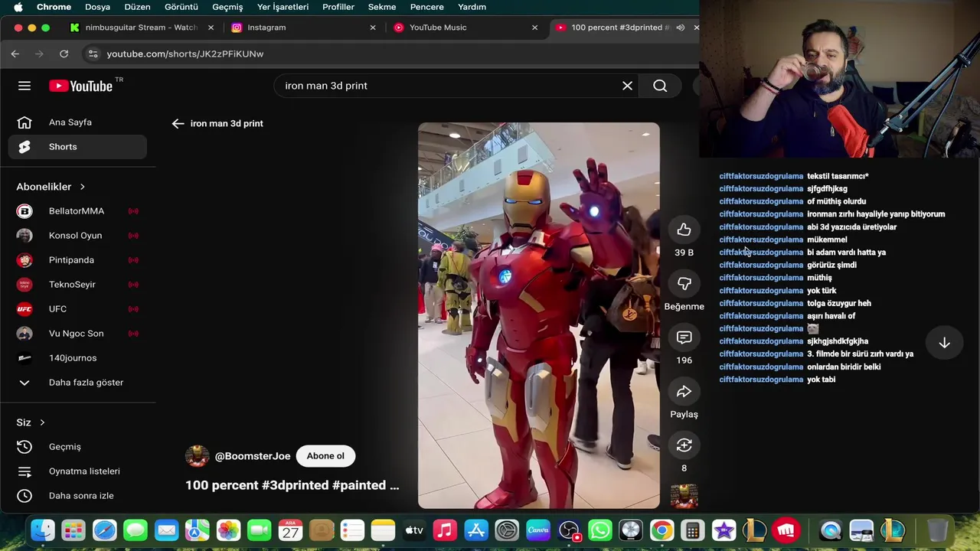Open Yer İşaretleri menu
The height and width of the screenshot is (551, 980).
coord(283,7)
